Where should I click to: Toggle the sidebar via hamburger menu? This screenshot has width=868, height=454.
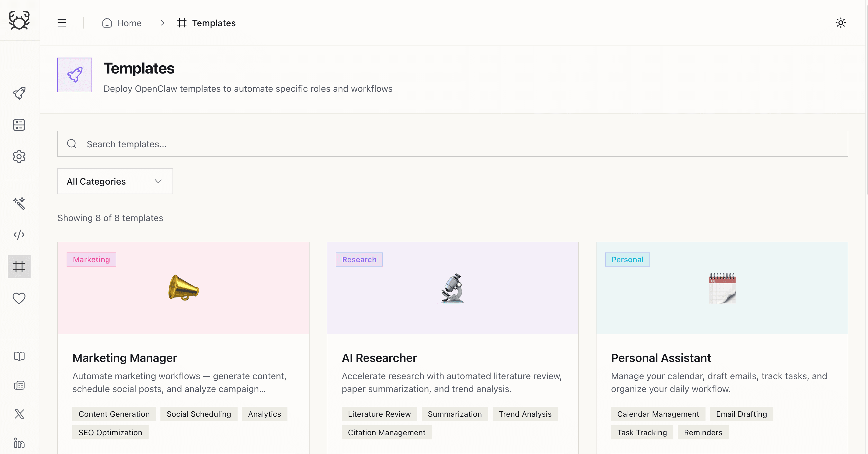(62, 23)
